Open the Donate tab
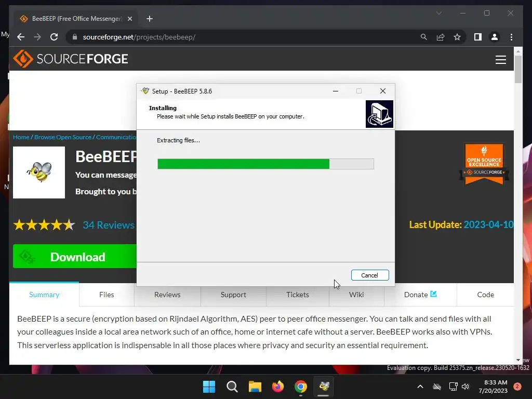The height and width of the screenshot is (399, 532). tap(420, 295)
